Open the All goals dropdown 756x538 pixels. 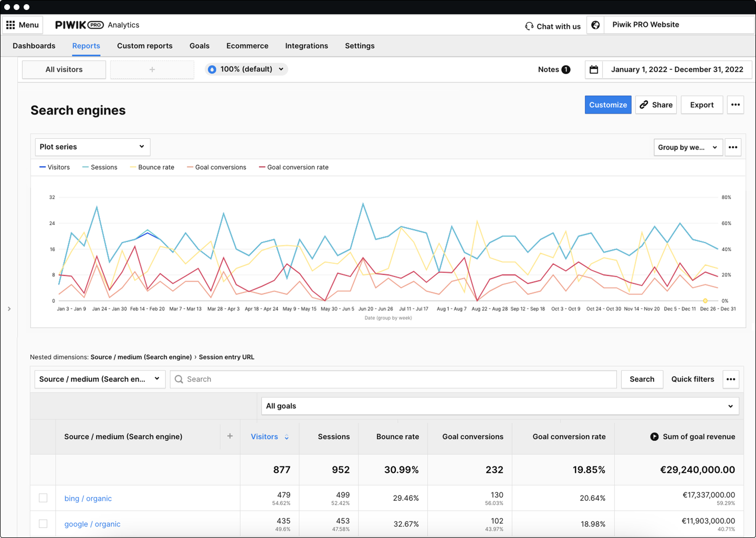click(500, 406)
